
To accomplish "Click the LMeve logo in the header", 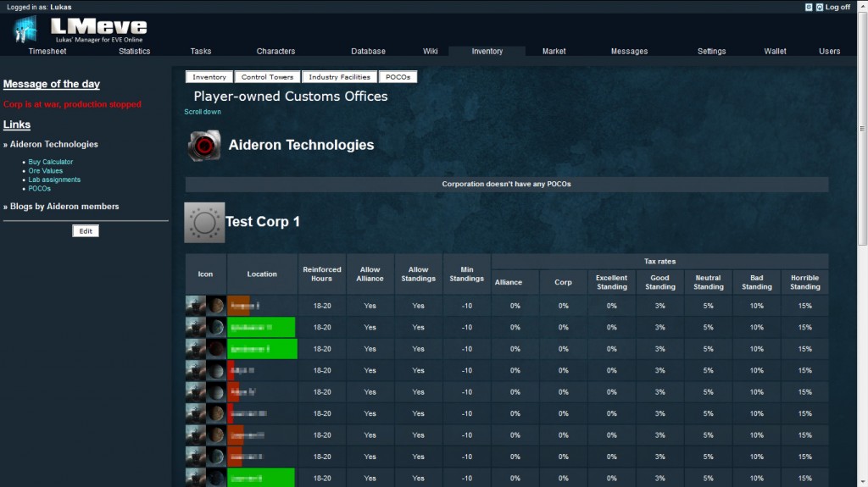I will 80,30.
